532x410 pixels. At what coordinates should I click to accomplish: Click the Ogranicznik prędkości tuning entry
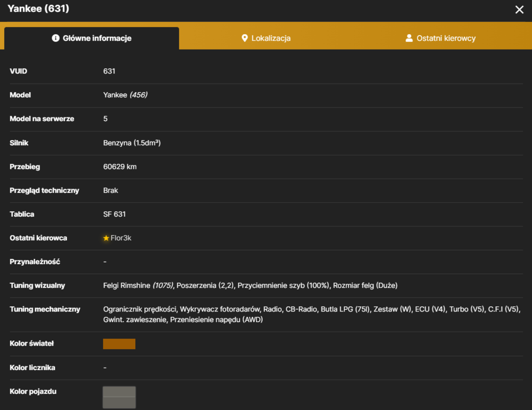[x=140, y=309]
